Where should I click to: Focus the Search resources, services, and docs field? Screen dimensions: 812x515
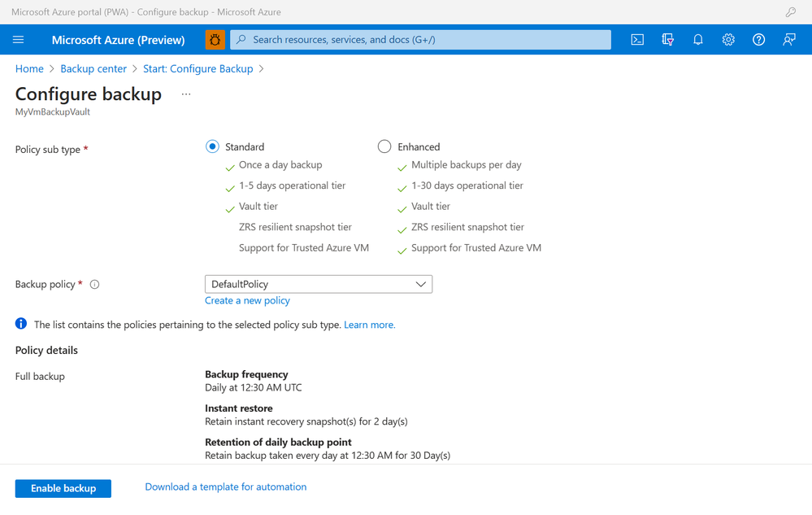(x=420, y=39)
